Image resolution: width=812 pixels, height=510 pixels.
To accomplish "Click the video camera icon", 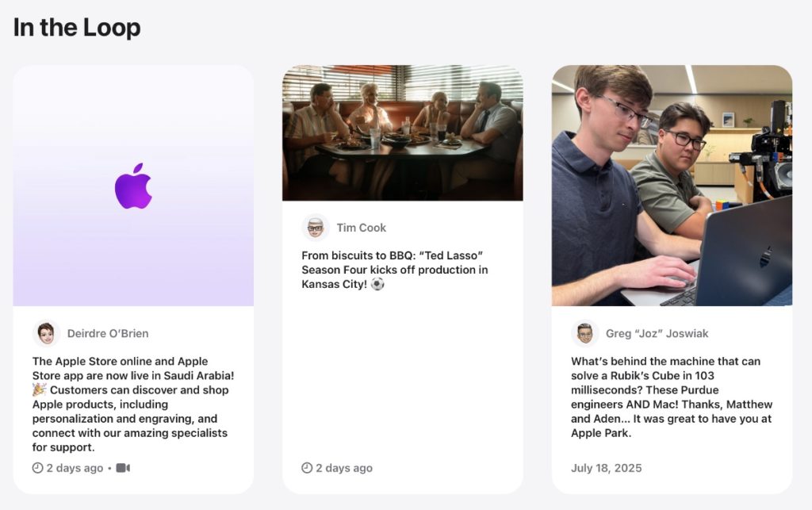I will point(123,468).
